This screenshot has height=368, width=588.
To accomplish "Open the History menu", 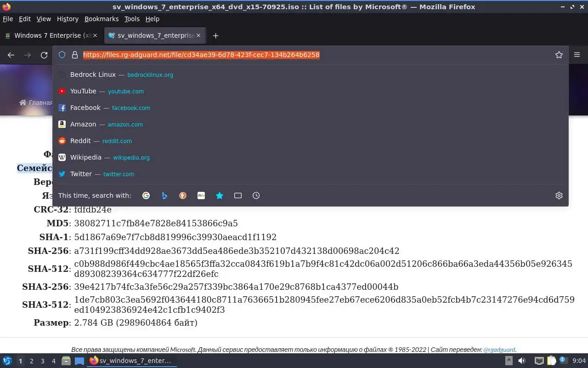I will pos(68,19).
